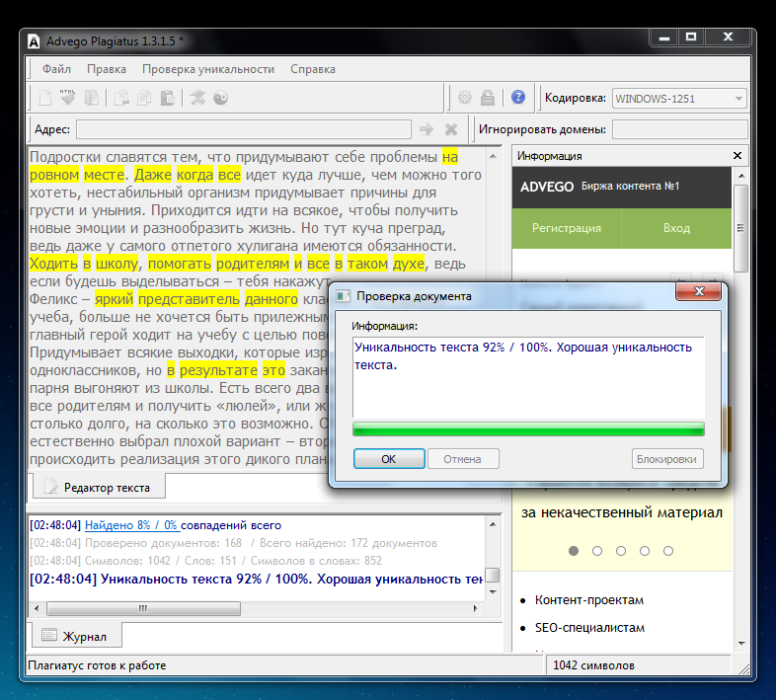776x700 pixels.
Task: Click the new blank document toolbar icon
Action: pyautogui.click(x=45, y=98)
